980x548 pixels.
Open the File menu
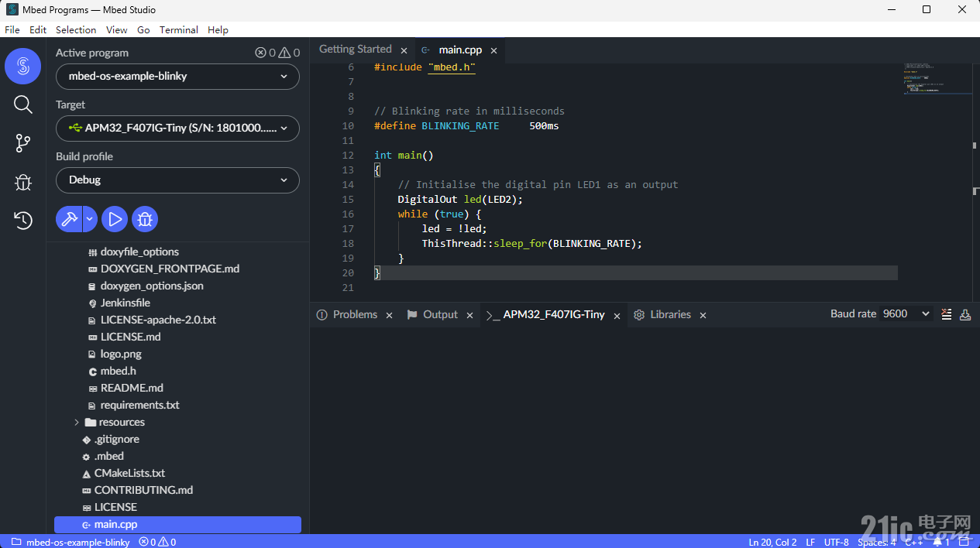[12, 29]
